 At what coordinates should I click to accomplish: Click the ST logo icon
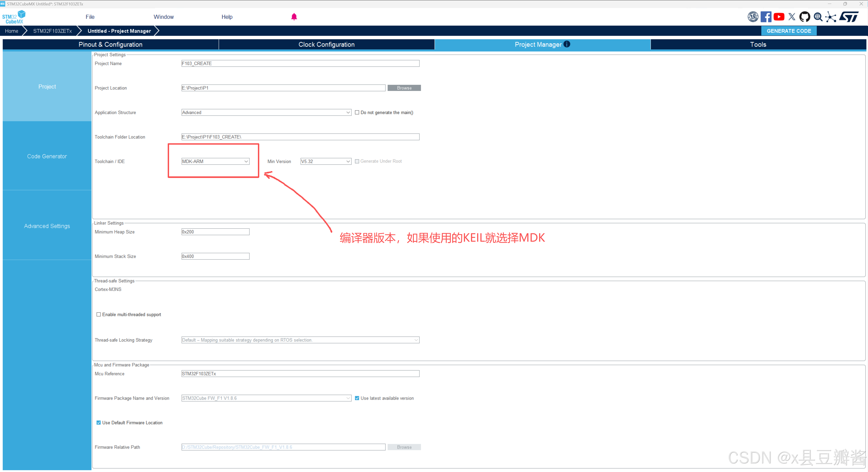tap(849, 17)
